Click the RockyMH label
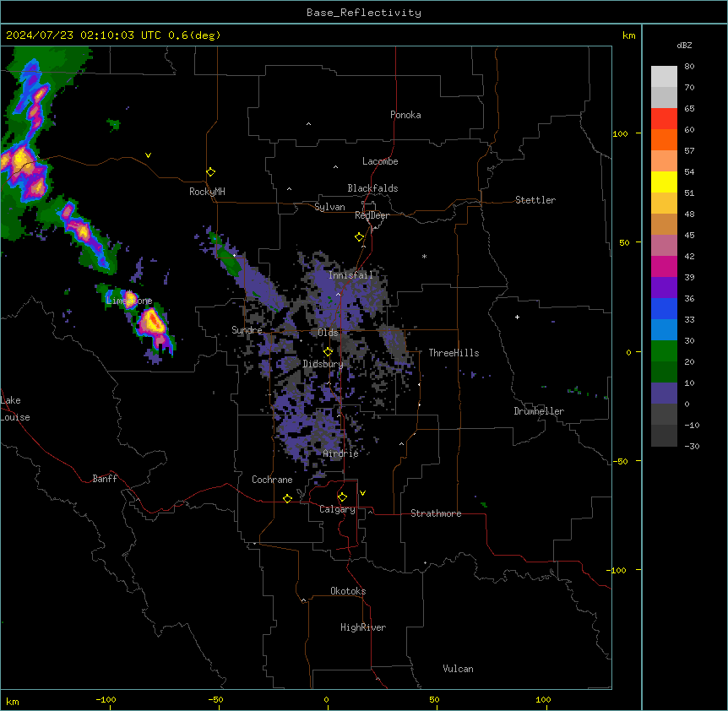Screen dimensions: 728x711 [x=207, y=192]
